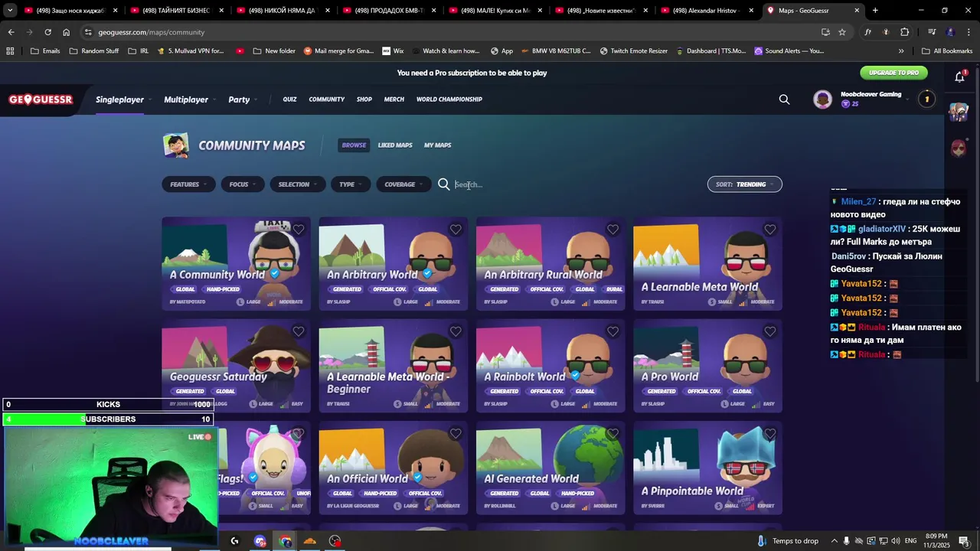The height and width of the screenshot is (551, 980).
Task: Go to the Community nav item
Action: point(326,99)
